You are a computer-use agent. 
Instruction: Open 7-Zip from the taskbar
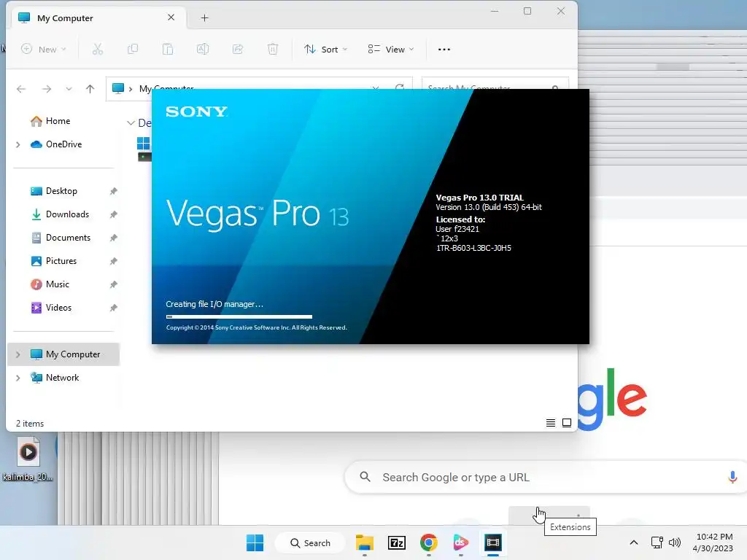click(397, 542)
